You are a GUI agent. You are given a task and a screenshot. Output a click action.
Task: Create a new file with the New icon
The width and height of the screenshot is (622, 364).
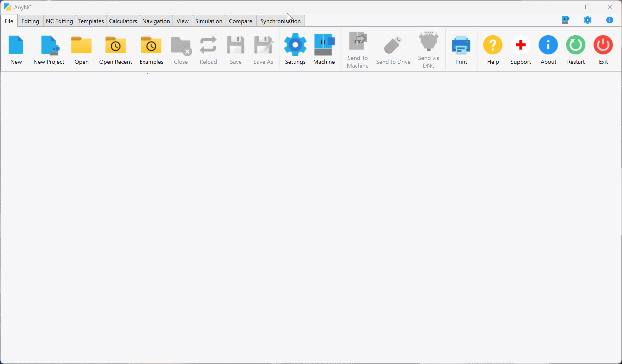pyautogui.click(x=16, y=45)
